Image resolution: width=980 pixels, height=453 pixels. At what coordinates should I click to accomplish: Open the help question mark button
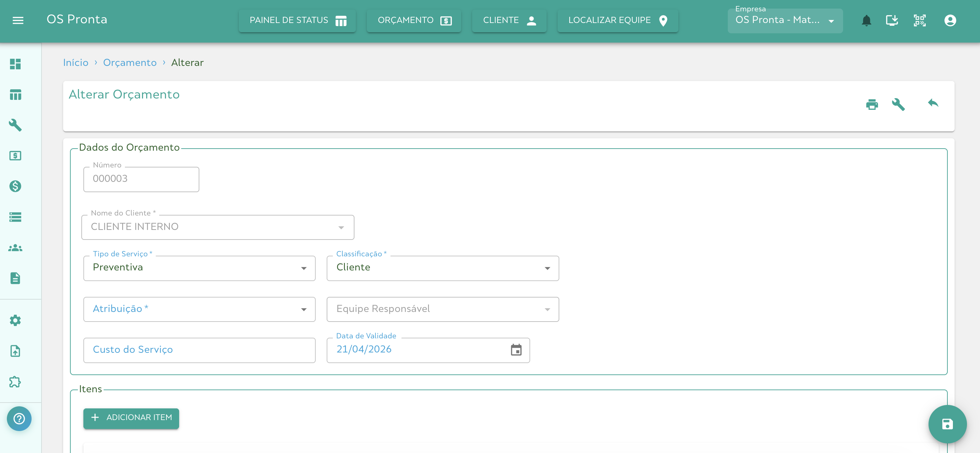click(19, 418)
